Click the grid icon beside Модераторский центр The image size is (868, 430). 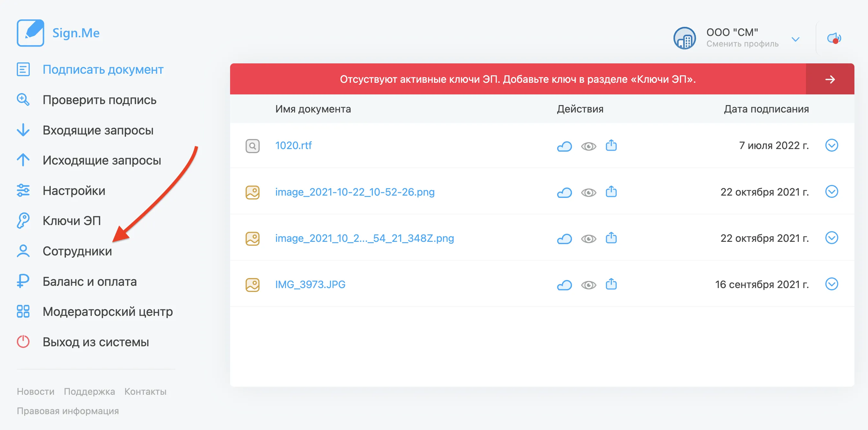(23, 311)
